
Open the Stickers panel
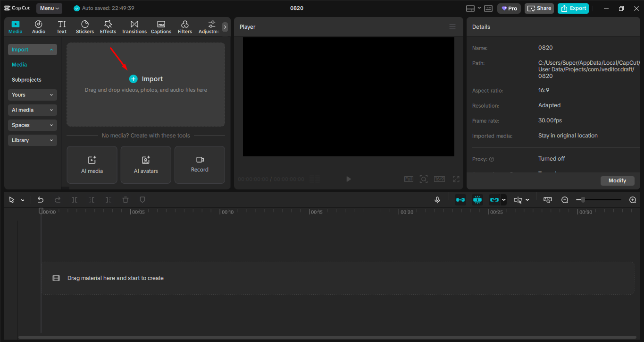click(x=85, y=26)
